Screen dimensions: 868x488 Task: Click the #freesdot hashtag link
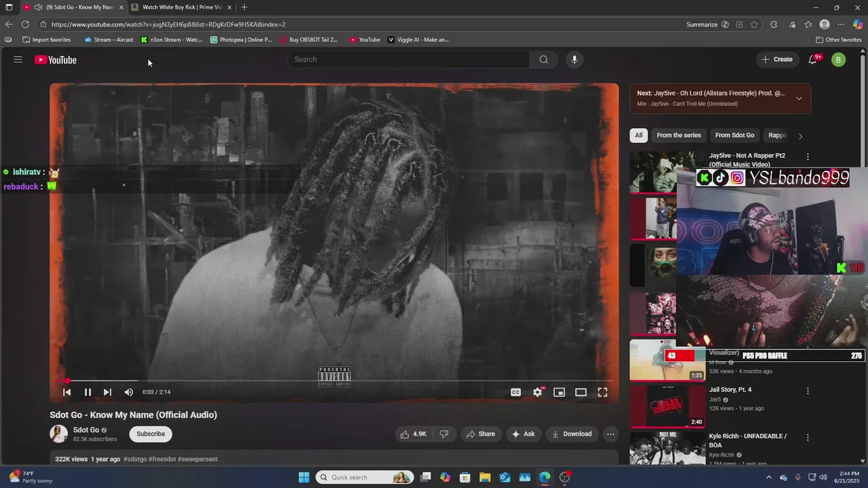click(x=162, y=459)
